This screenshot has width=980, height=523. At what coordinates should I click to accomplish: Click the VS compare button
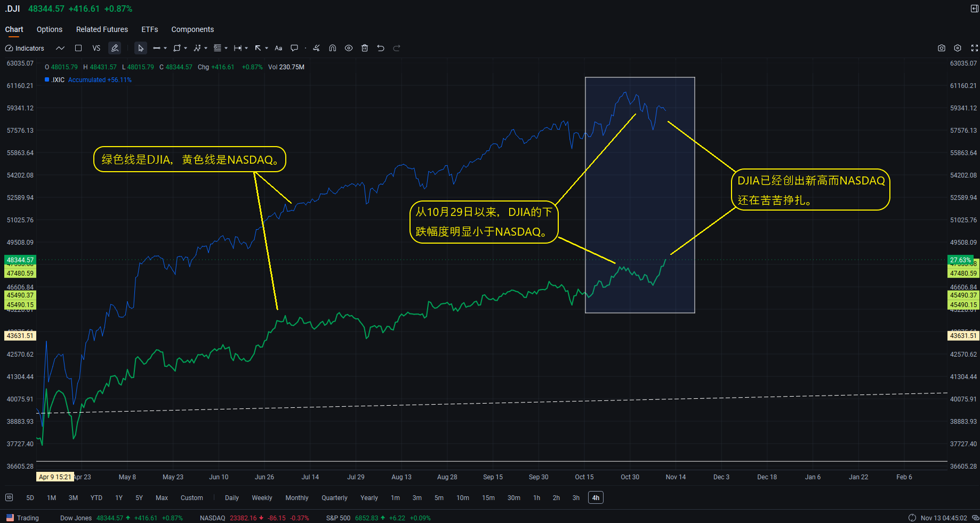pos(96,48)
